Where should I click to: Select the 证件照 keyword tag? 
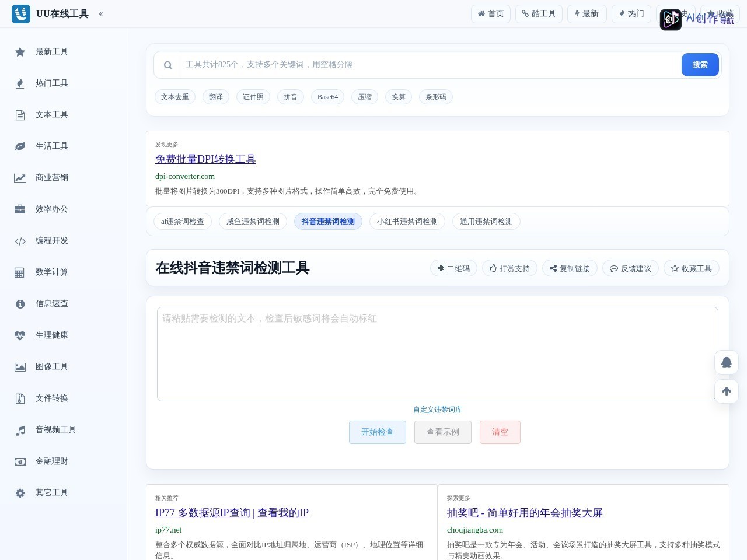point(253,97)
